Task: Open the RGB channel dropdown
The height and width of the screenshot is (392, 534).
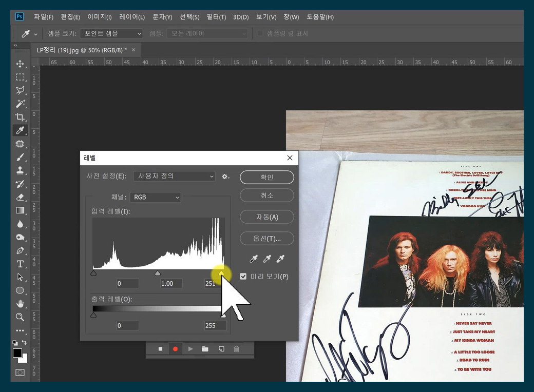Action: [155, 197]
